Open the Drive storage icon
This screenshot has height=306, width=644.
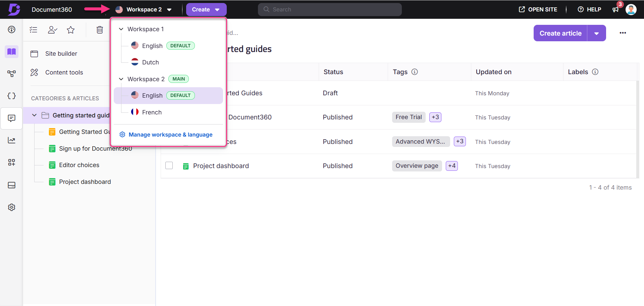click(11, 185)
